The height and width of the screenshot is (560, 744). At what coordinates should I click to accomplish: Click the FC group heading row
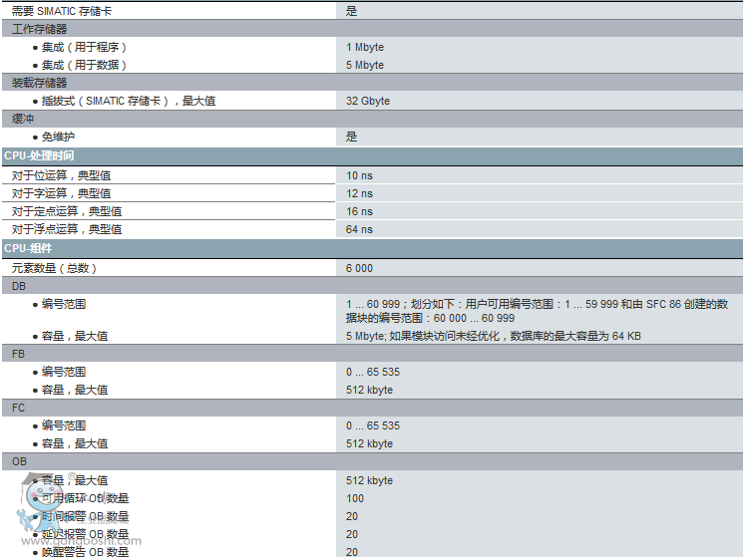[x=19, y=408]
